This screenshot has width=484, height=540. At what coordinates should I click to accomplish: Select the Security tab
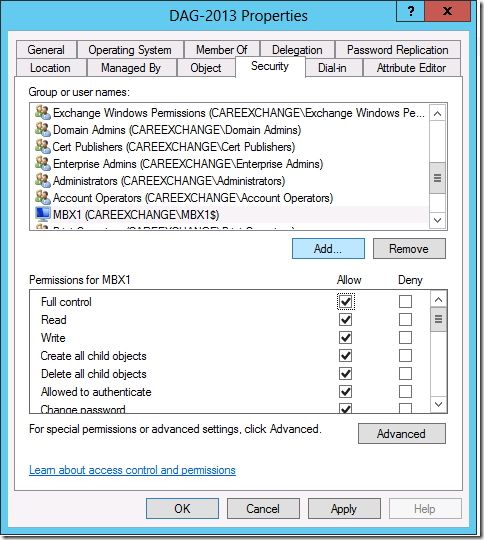pos(270,66)
